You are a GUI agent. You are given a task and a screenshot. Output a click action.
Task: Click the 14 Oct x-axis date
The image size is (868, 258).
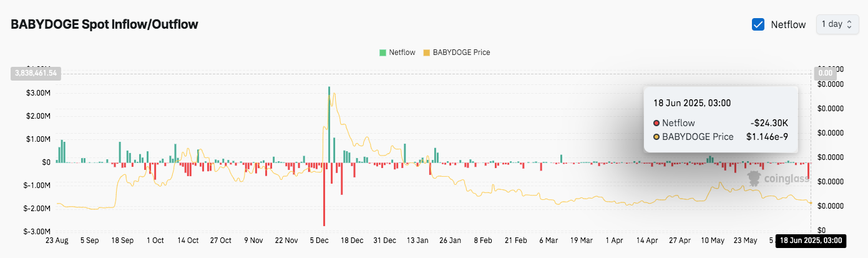(188, 240)
